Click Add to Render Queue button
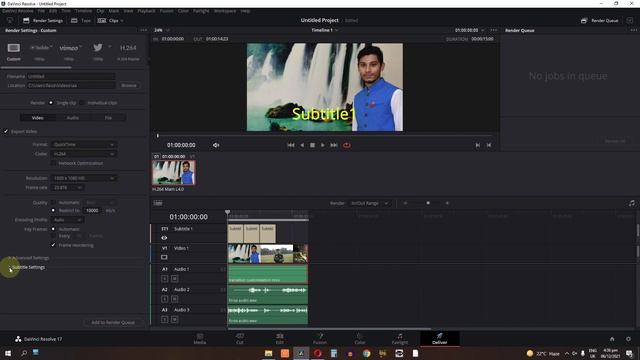Screen dimensions: 640x360 click(113, 322)
